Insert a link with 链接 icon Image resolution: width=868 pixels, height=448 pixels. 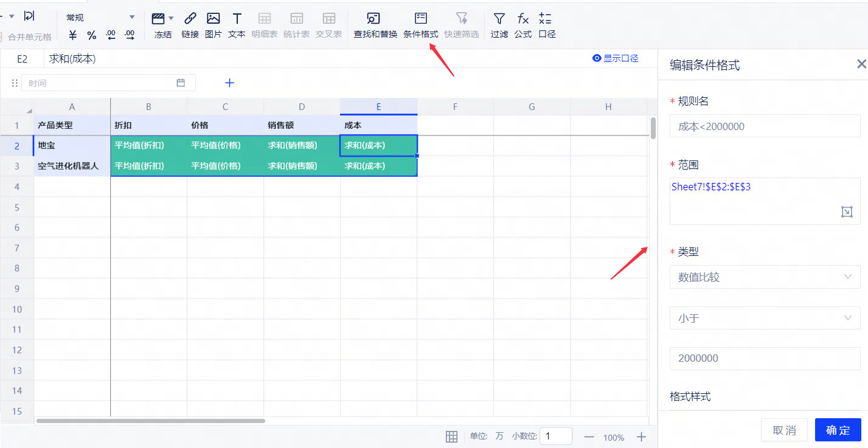[190, 25]
